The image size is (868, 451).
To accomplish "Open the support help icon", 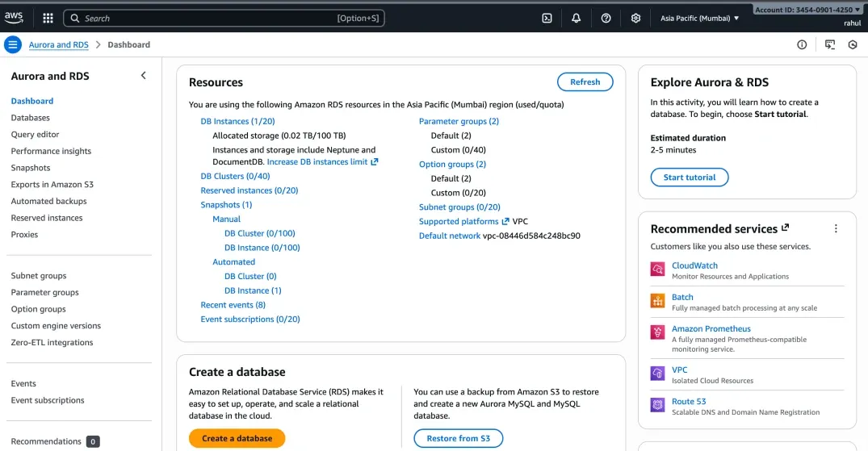I will click(606, 18).
